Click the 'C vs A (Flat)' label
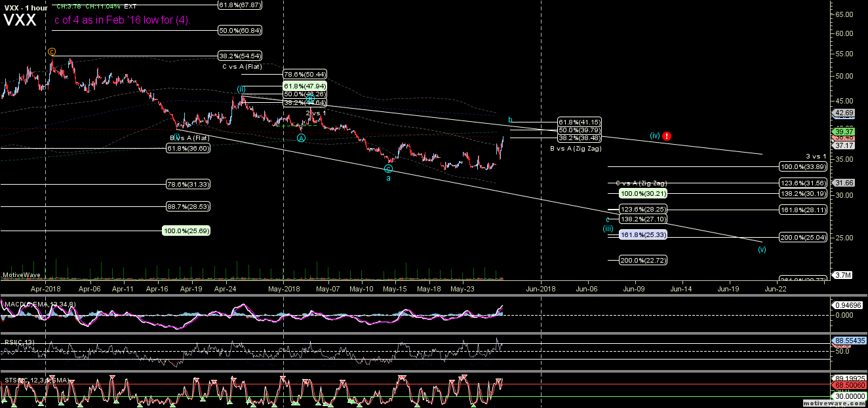The width and height of the screenshot is (868, 408). coord(242,66)
